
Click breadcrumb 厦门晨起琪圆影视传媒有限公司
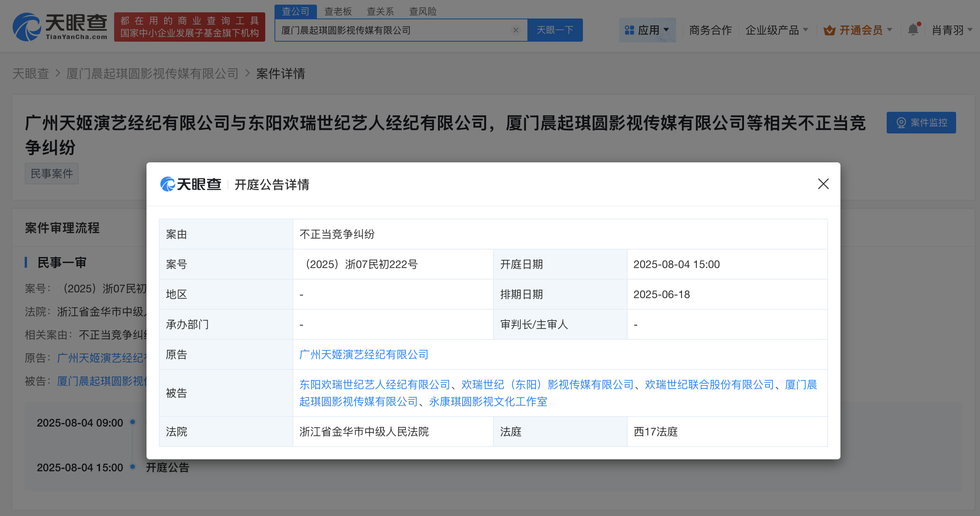[x=153, y=73]
